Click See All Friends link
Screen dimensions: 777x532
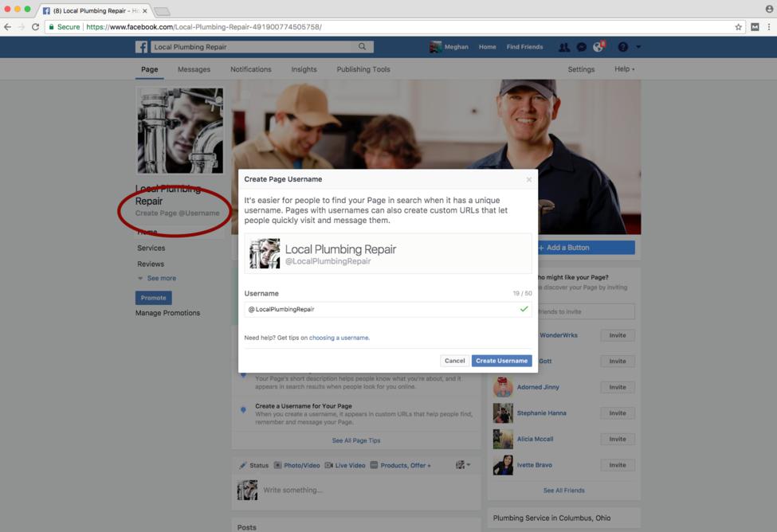(x=564, y=491)
